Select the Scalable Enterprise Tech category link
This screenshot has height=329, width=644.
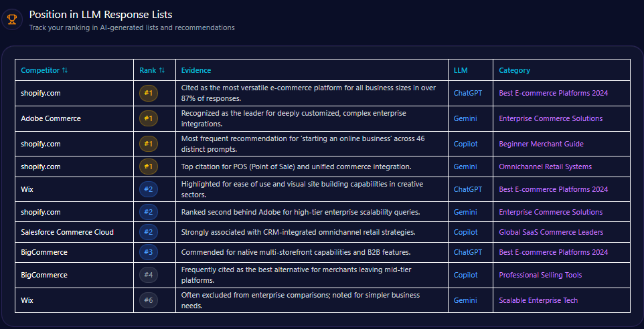538,300
